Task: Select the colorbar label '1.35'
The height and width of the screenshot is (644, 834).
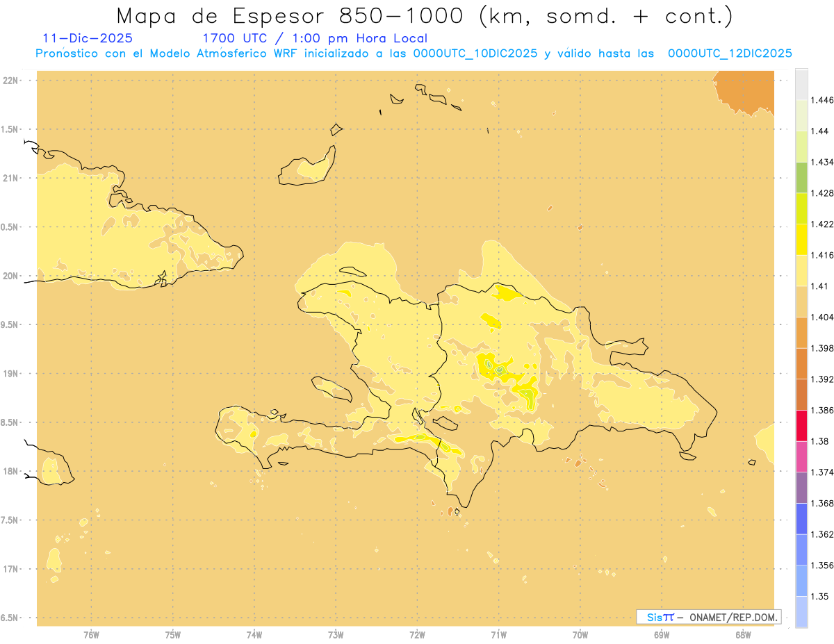Action: tap(820, 596)
